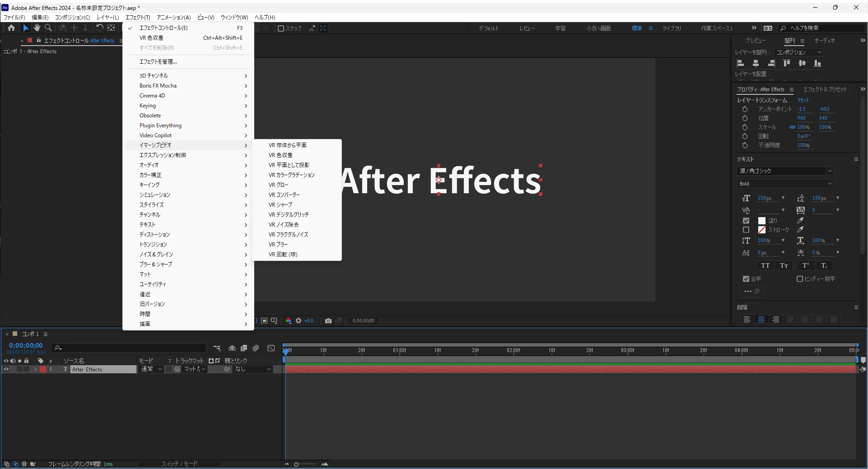Open the カラー補正 effects submenu

(188, 175)
